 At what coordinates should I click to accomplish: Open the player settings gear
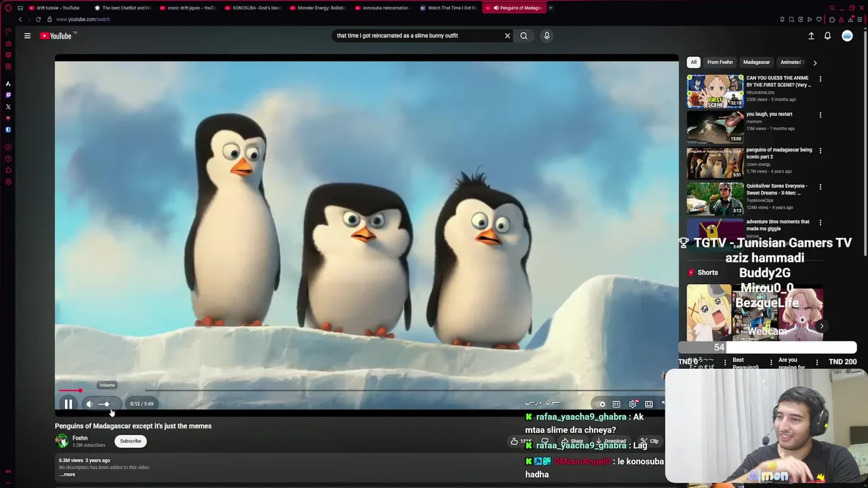(x=633, y=404)
